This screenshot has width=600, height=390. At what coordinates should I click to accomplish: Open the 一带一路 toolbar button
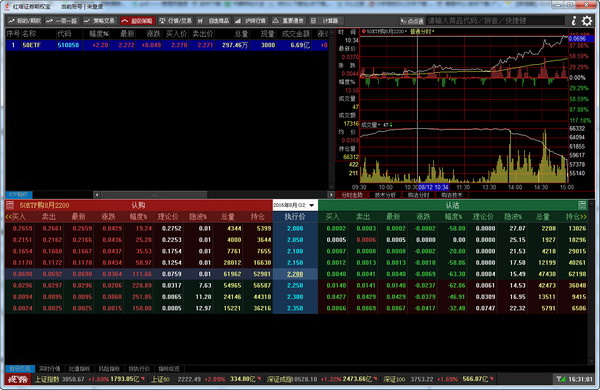click(x=62, y=21)
